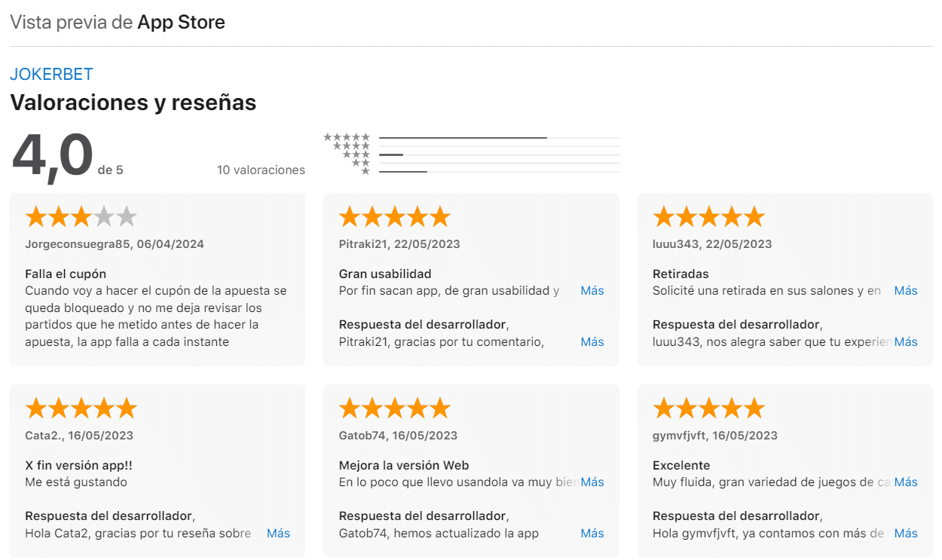The image size is (942, 560).
Task: Click the 'Falla el cupón' review title
Action: tap(66, 274)
